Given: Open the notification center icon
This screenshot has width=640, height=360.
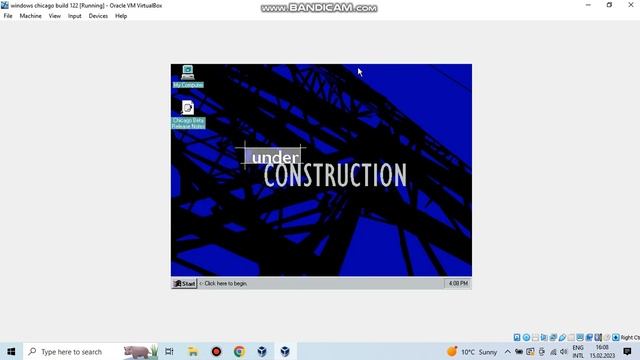Looking at the screenshot, I should [x=627, y=351].
